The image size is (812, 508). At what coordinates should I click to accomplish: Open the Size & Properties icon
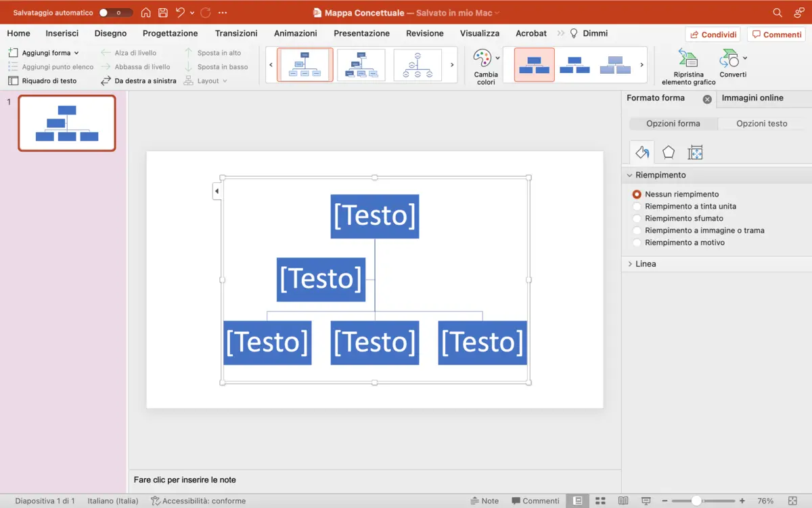pos(695,152)
